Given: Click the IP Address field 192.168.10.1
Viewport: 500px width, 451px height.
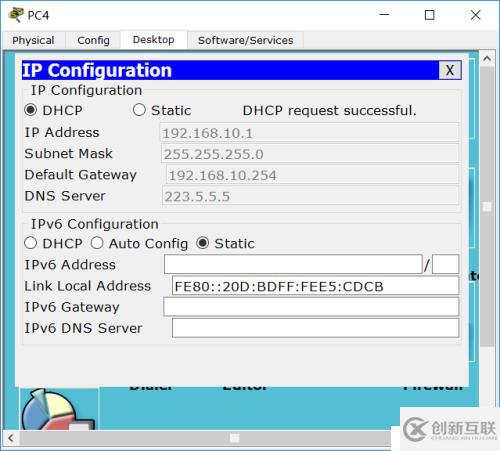Looking at the screenshot, I should tap(309, 133).
